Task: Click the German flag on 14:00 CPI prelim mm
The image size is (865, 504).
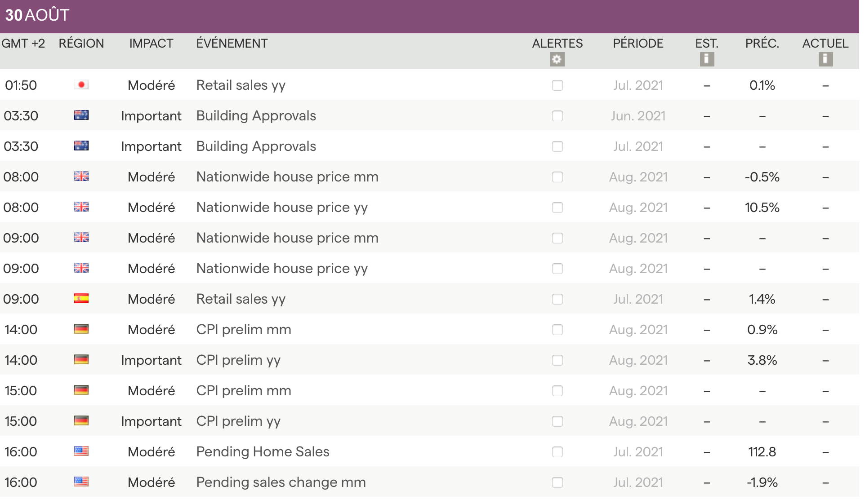Action: pos(81,329)
